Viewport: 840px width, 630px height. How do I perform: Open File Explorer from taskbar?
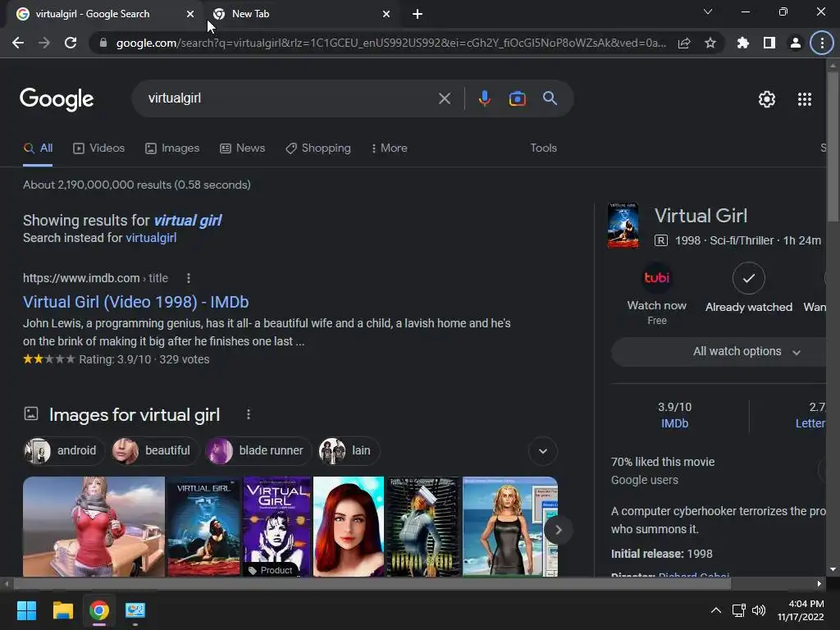click(62, 610)
